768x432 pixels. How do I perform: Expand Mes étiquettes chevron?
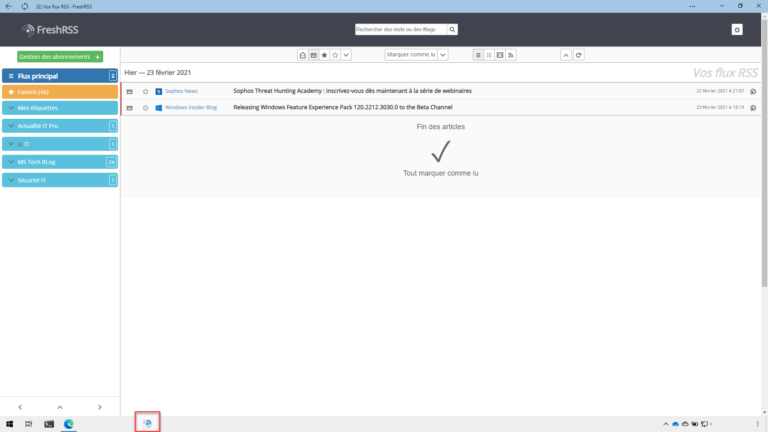pyautogui.click(x=11, y=108)
